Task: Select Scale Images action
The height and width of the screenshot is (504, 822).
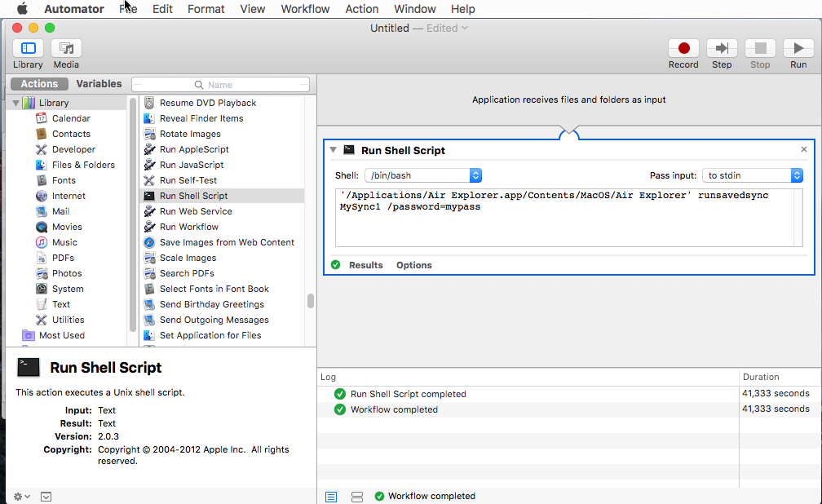Action: (x=188, y=258)
